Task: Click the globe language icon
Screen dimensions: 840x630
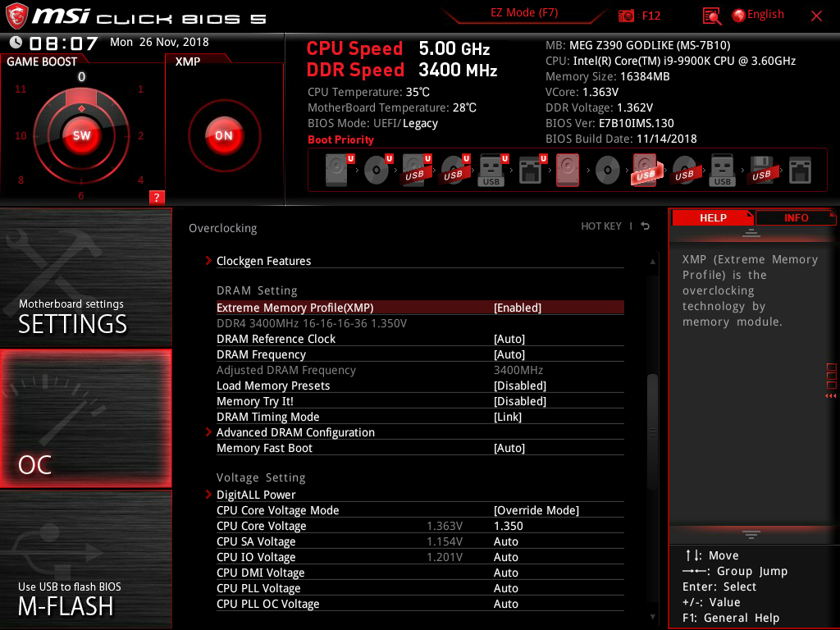Action: point(738,15)
